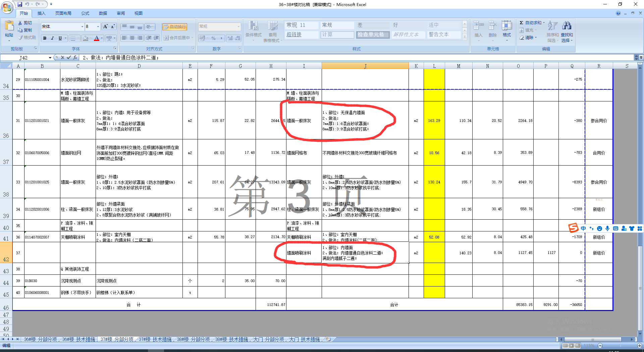Open Sort and Filter (排序和筛选)
644x352 pixels.
click(x=552, y=31)
